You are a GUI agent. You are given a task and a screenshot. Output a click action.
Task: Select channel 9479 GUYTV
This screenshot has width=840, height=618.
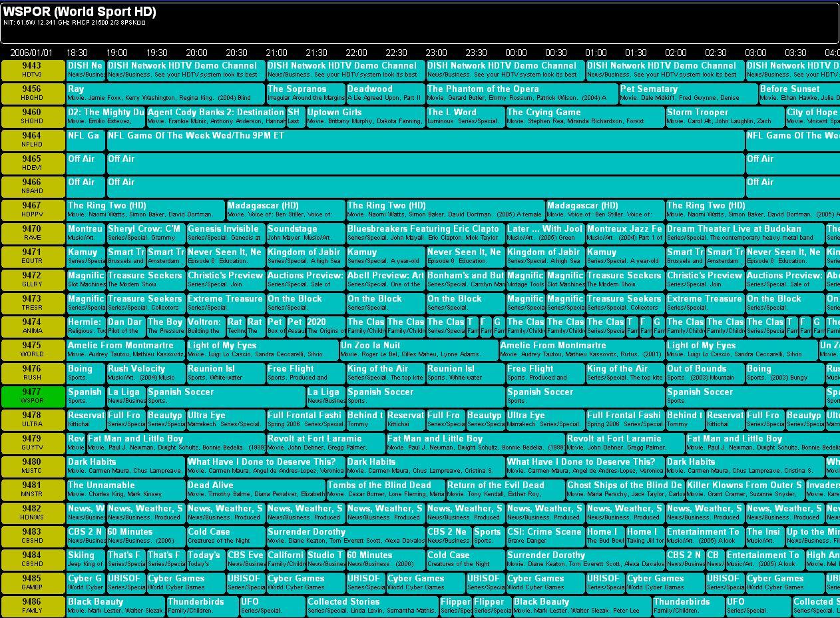click(x=33, y=444)
